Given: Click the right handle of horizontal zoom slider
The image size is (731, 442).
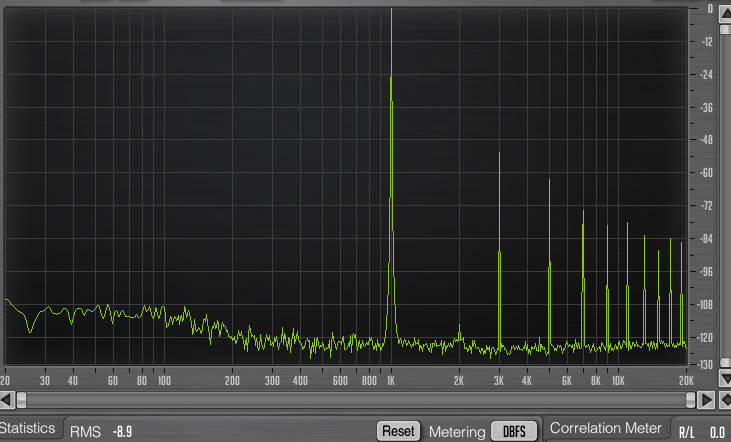Looking at the screenshot, I should (691, 400).
